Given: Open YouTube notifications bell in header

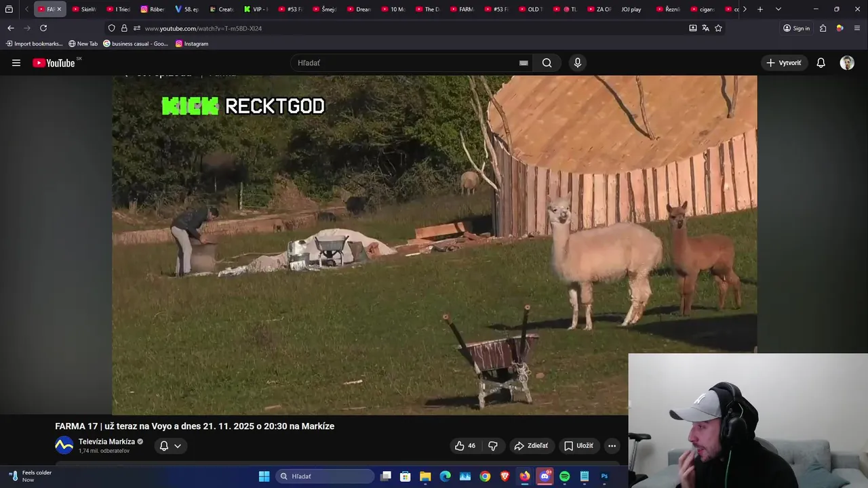Looking at the screenshot, I should (x=821, y=63).
